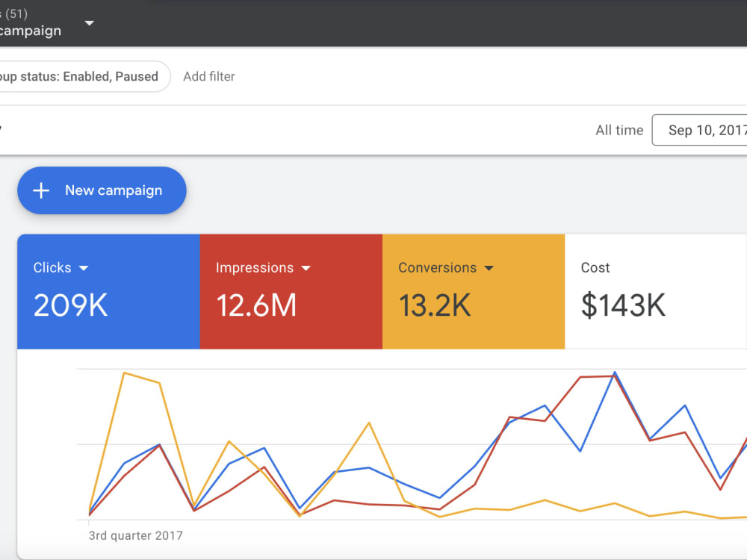This screenshot has width=747, height=560.
Task: Open the Clicks metric dropdown arrow
Action: point(84,268)
